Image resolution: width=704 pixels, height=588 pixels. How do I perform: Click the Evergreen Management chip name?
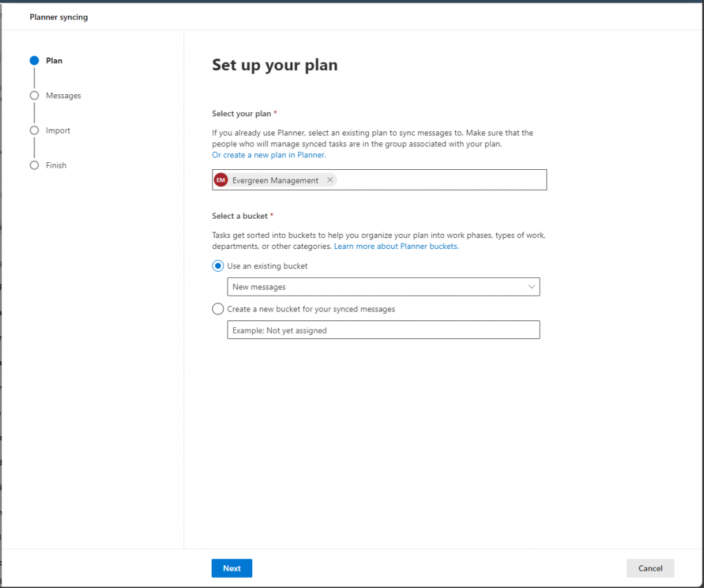(275, 180)
